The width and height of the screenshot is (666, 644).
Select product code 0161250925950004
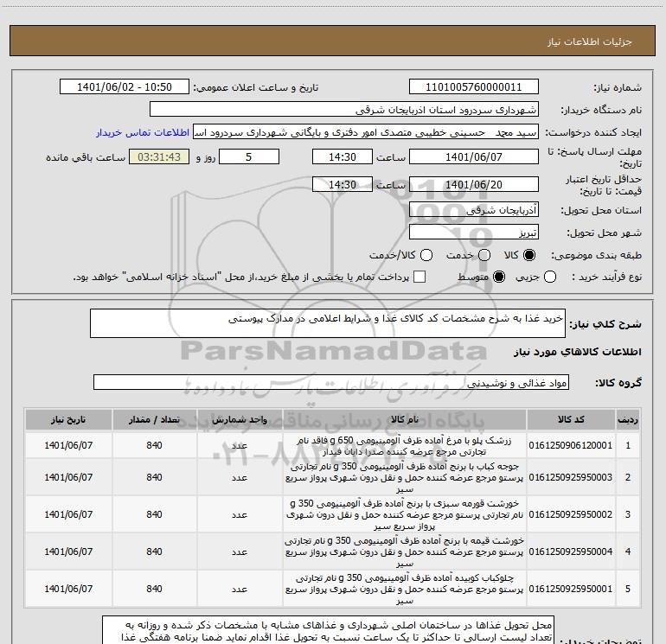click(571, 552)
